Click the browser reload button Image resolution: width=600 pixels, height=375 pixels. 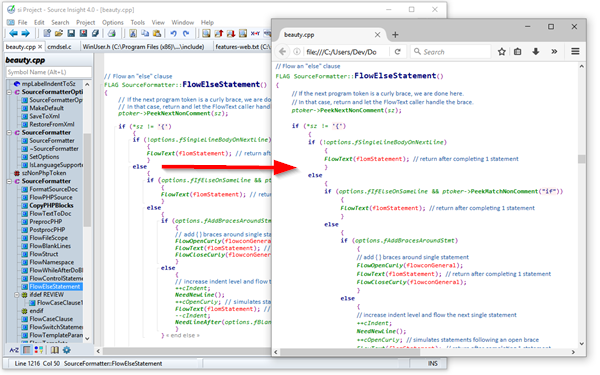click(x=398, y=52)
